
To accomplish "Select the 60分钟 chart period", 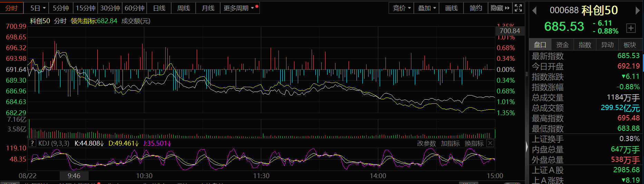I will coord(135,8).
